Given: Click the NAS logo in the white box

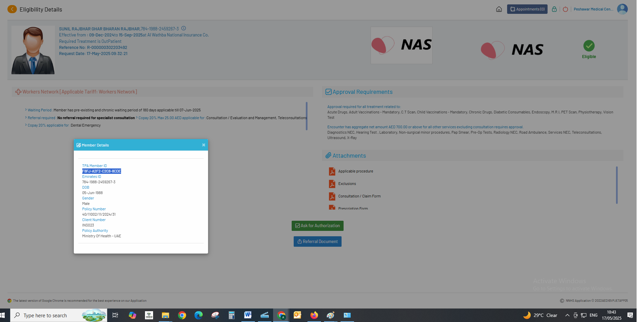Looking at the screenshot, I should click(402, 45).
